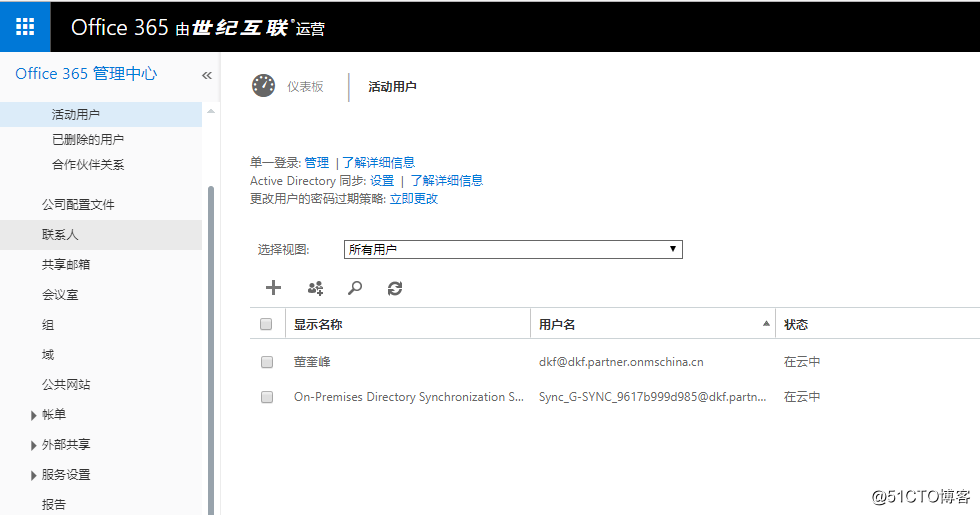Check the On-Premises Directory Synchronization user box
Screen dimensions: 980x515
coord(267,397)
